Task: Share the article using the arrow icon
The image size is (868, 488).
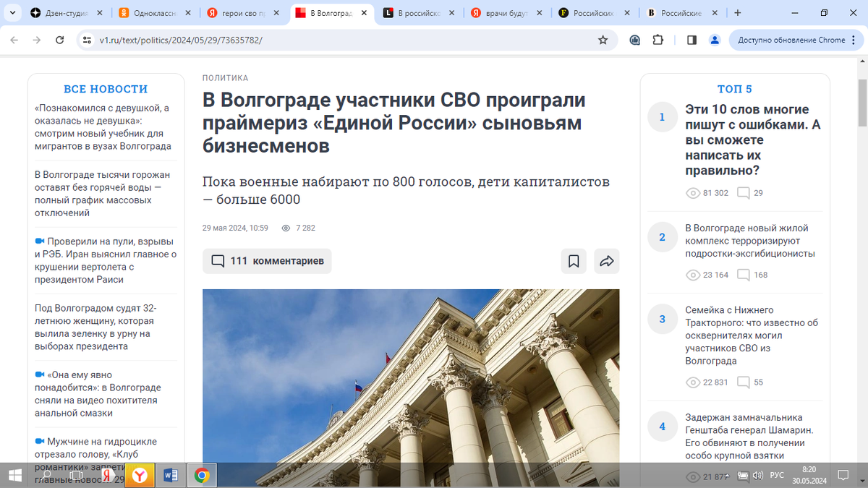Action: (607, 261)
